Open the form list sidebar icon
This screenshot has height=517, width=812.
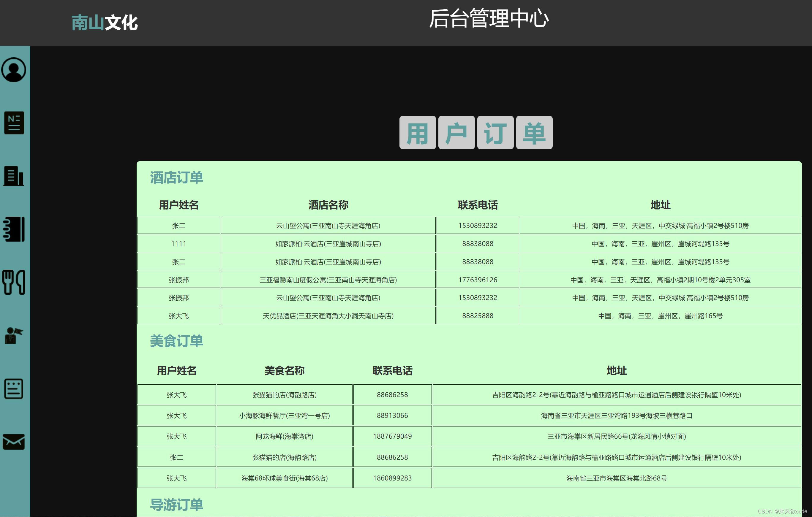(x=14, y=388)
